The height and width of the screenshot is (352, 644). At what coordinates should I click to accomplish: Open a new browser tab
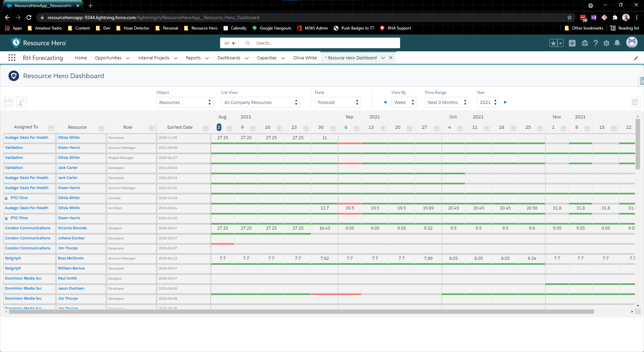point(91,6)
